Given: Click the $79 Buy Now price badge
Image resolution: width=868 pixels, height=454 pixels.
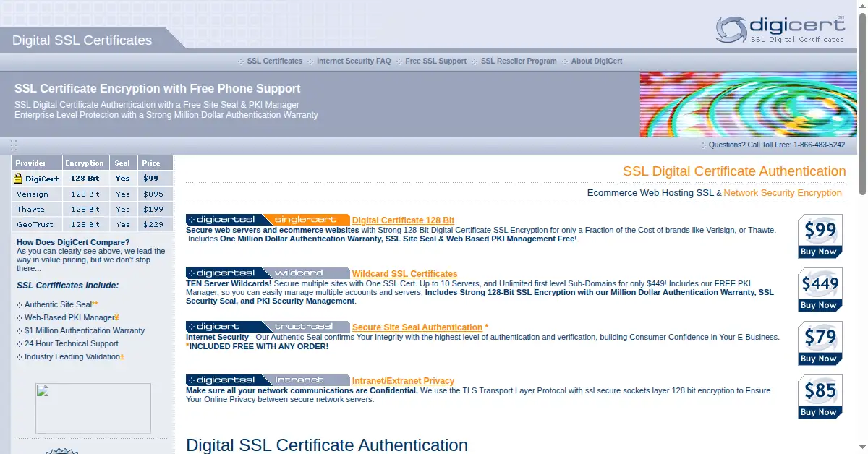Looking at the screenshot, I should coord(820,343).
